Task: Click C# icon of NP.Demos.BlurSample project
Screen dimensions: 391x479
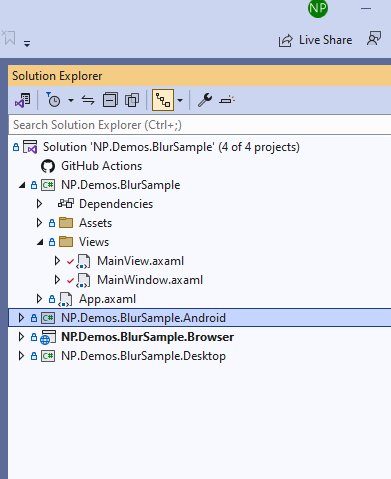Action: (x=48, y=185)
